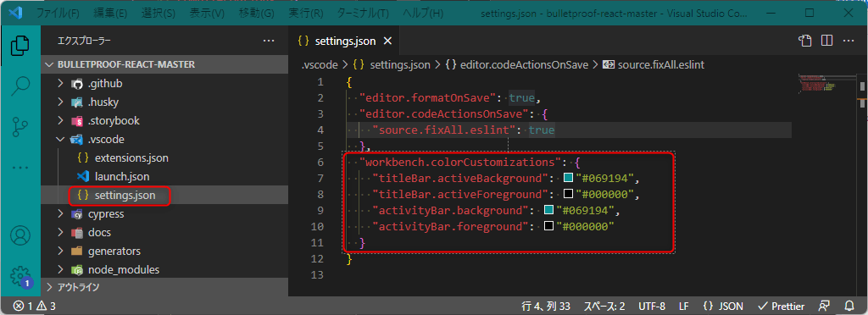Open the Accounts icon in activity bar
Screen dimensions: 868x315
coord(20,236)
